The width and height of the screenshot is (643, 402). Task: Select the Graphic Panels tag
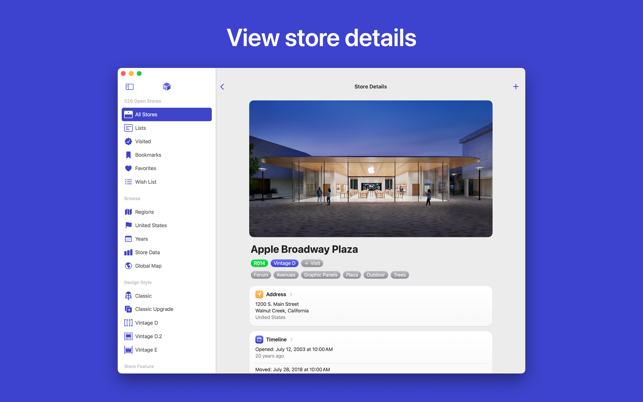(320, 275)
